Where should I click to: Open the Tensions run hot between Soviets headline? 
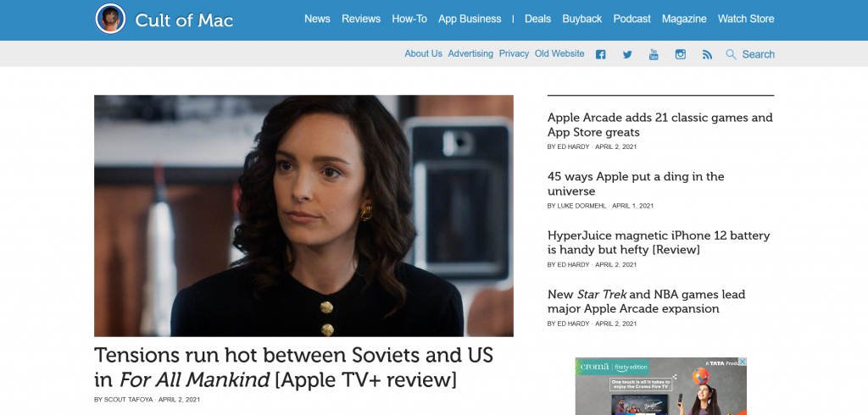click(293, 368)
